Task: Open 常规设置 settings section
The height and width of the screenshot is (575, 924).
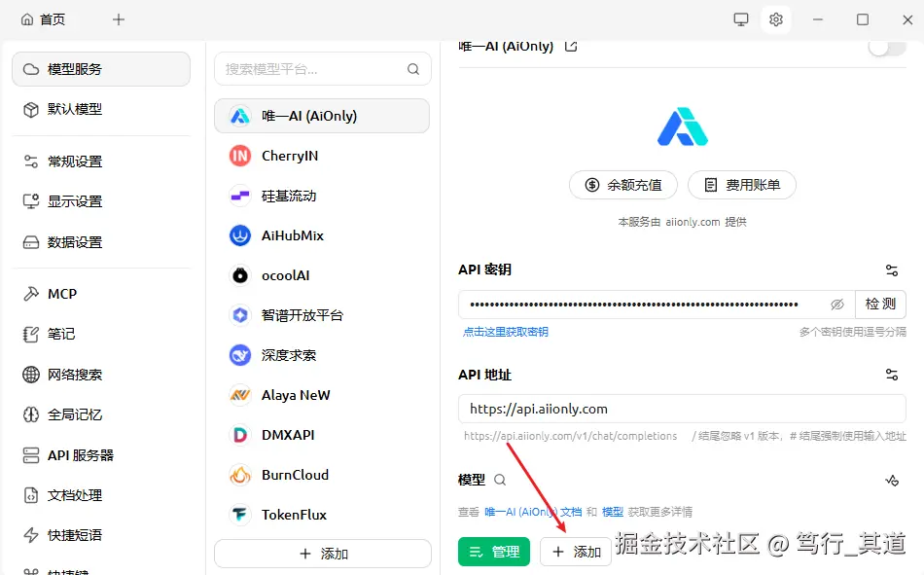Action: tap(101, 161)
